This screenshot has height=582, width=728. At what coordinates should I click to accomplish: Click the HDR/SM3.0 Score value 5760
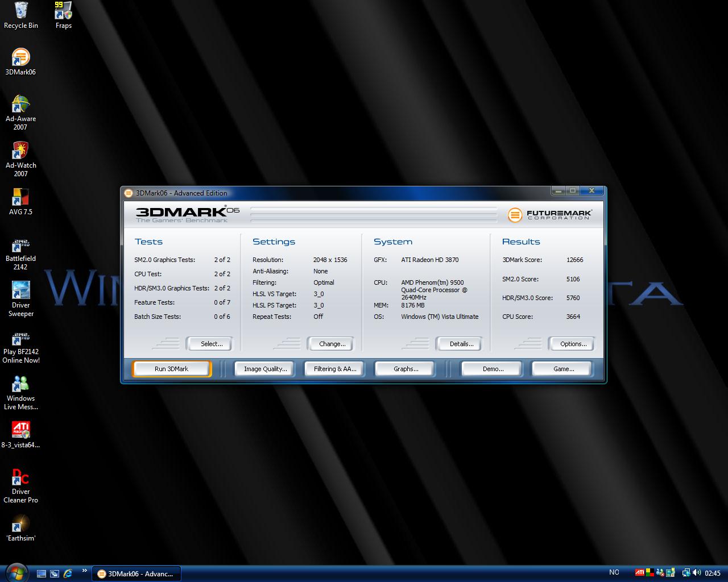coord(573,298)
